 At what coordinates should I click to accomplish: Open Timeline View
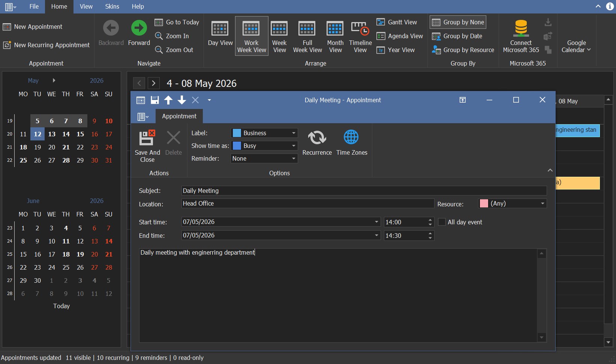coord(360,37)
